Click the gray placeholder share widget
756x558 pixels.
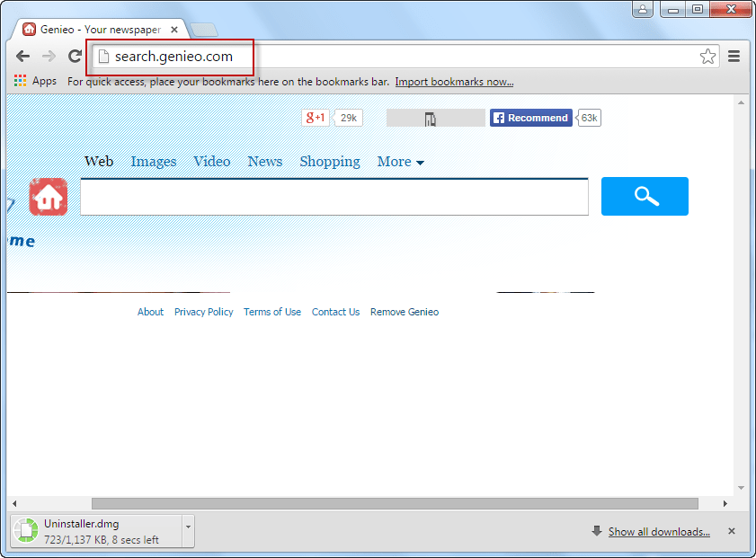(435, 118)
